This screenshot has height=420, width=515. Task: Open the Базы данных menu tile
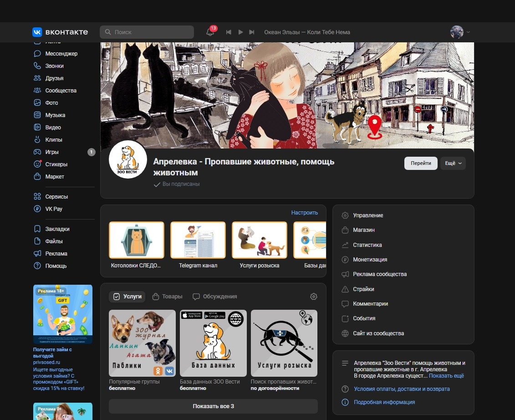coord(310,245)
